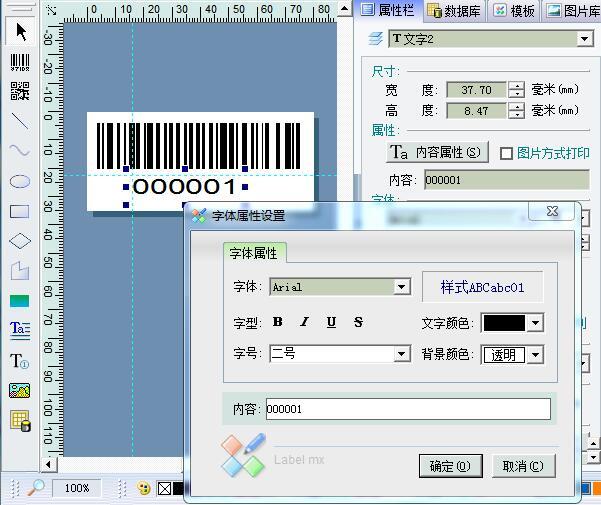Click the width value field 37.70
This screenshot has width=601, height=505.
476,90
